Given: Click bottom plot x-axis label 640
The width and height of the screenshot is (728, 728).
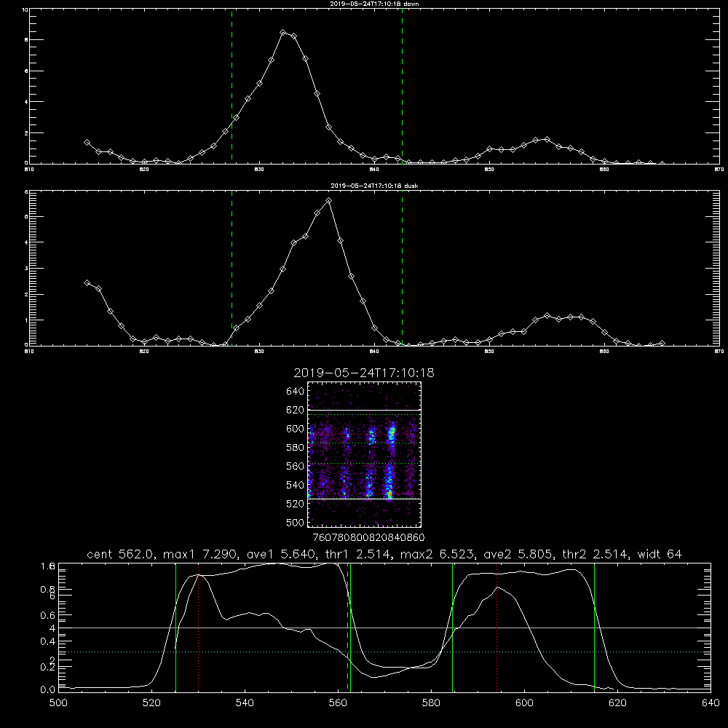Looking at the screenshot, I should coord(711,703).
